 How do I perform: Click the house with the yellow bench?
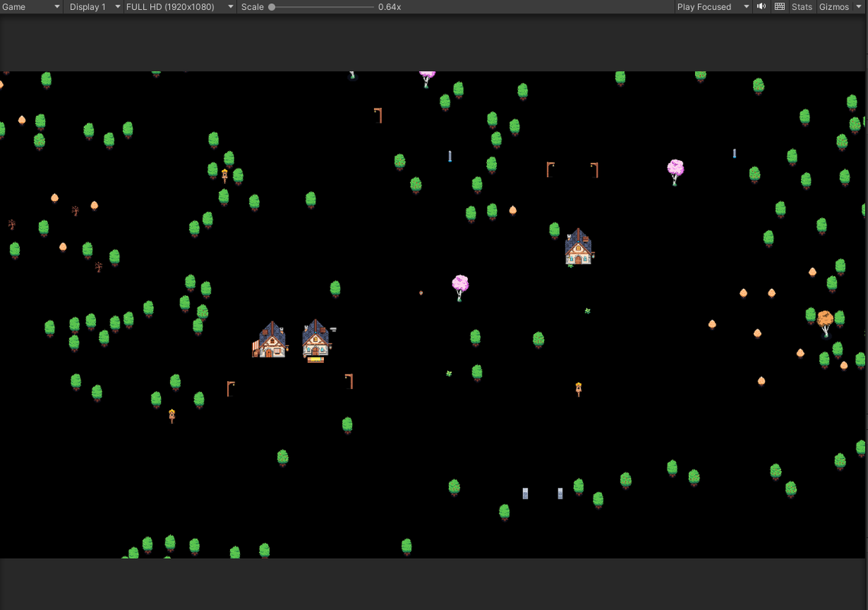coord(316,341)
